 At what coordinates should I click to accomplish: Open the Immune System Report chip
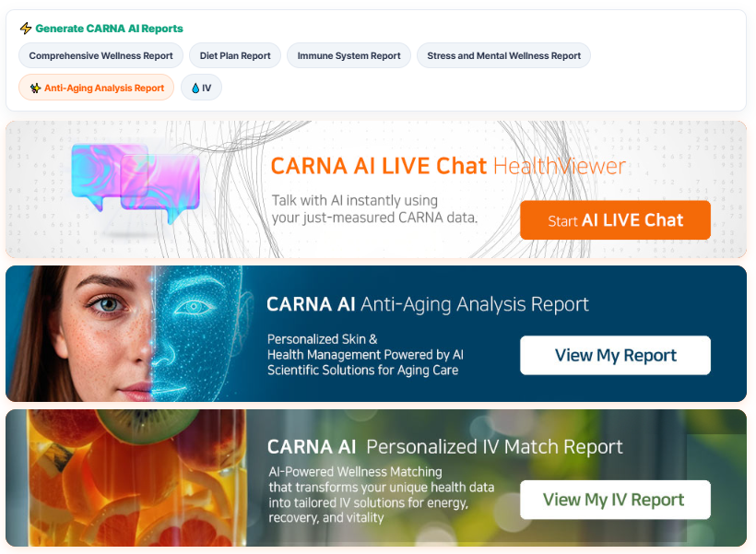349,56
